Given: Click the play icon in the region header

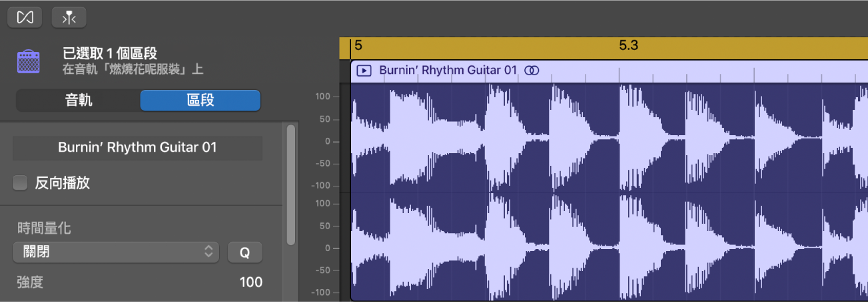Looking at the screenshot, I should 364,70.
